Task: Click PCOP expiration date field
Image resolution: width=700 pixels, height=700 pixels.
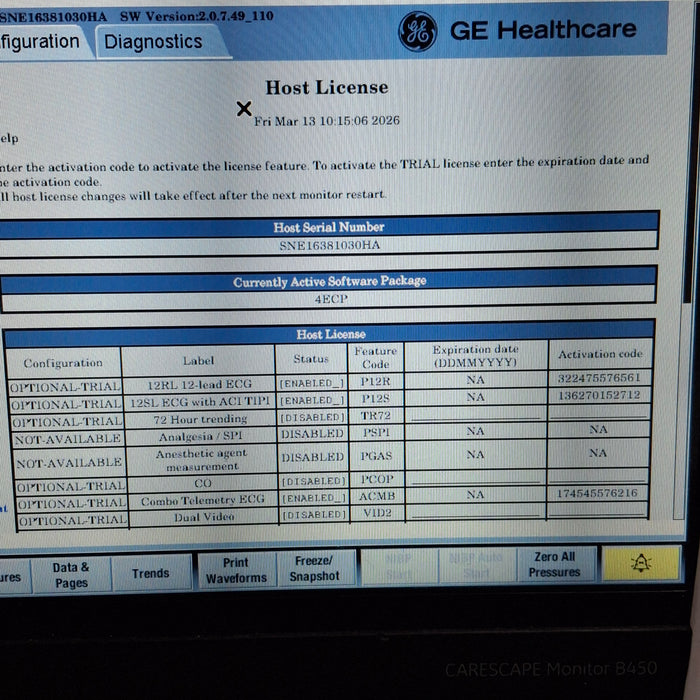Action: (x=475, y=478)
